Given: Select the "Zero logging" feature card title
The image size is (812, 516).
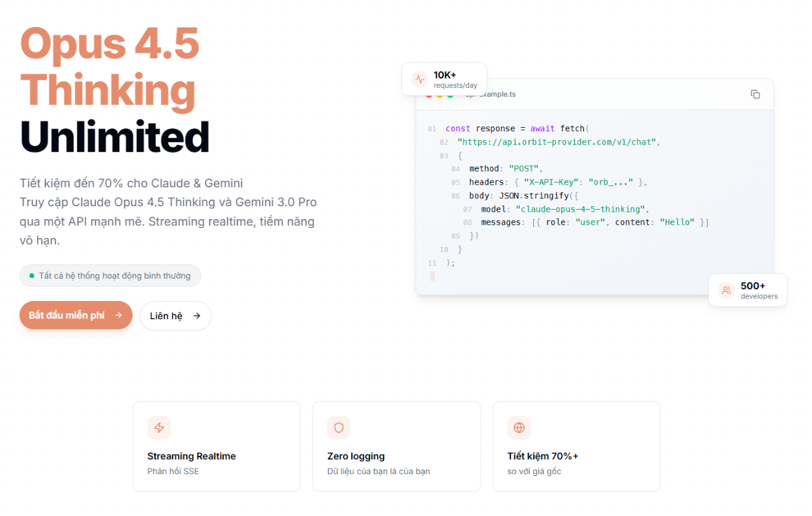Looking at the screenshot, I should pos(356,456).
